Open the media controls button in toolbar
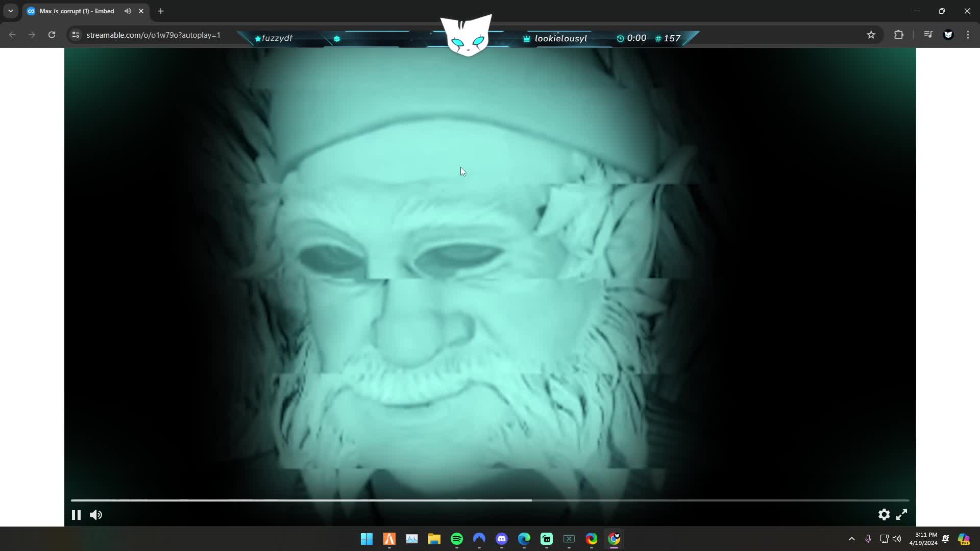The width and height of the screenshot is (980, 551). coord(928,35)
